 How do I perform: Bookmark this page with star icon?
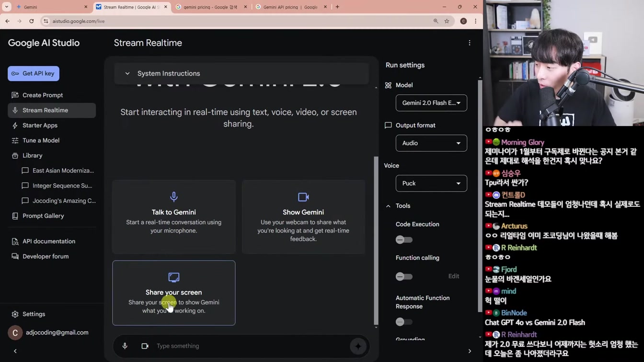pyautogui.click(x=447, y=21)
